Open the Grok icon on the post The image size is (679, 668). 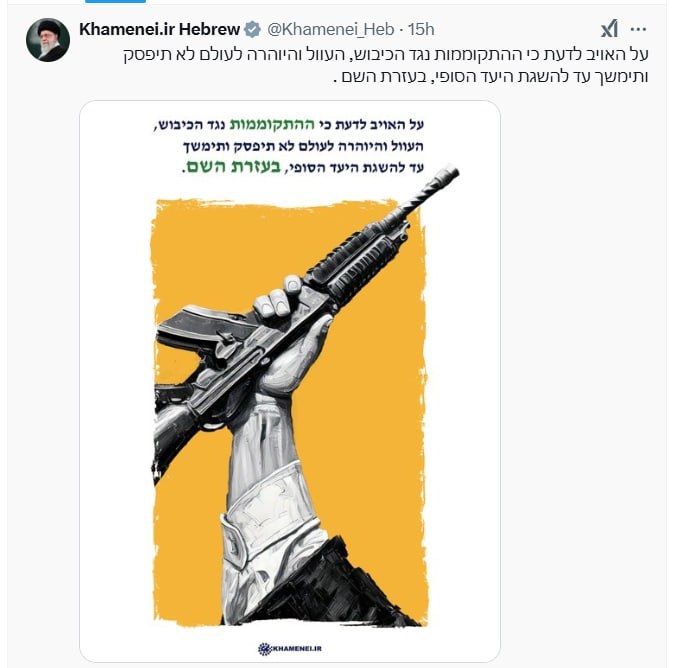coord(609,29)
